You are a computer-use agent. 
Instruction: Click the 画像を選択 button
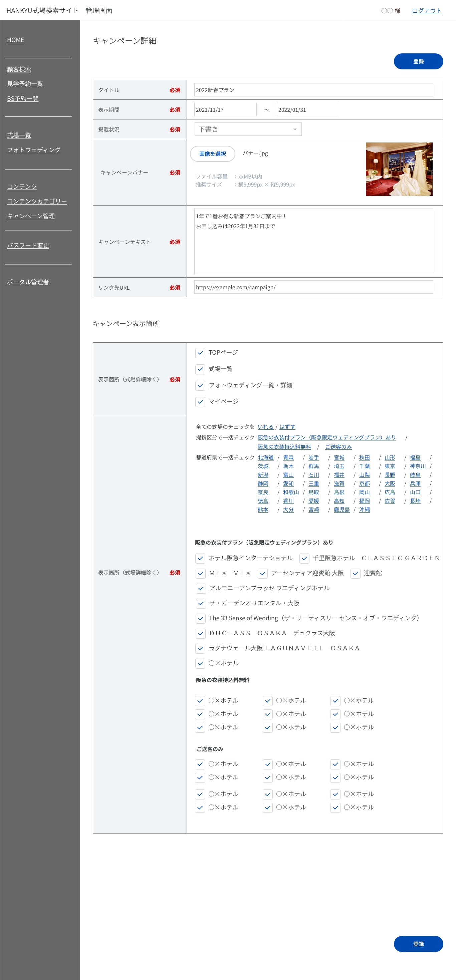(x=212, y=154)
